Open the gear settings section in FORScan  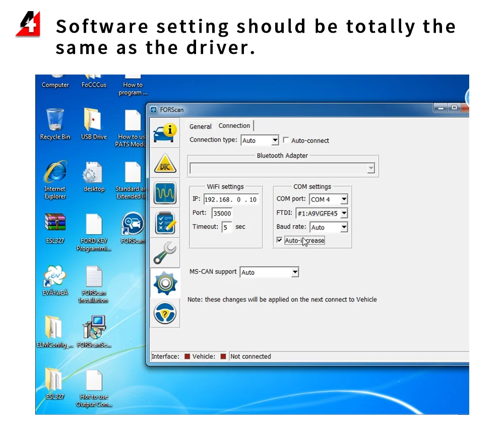(x=165, y=283)
